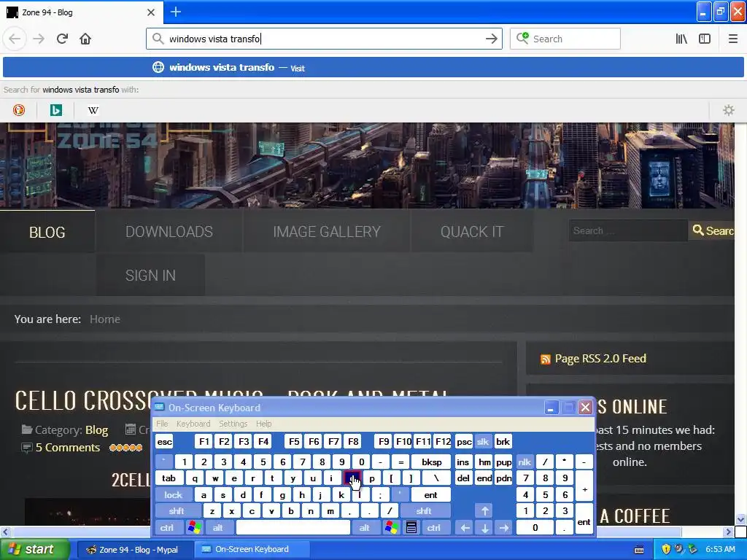Screen dimensions: 747x560
Task: Click the F5 key
Action: (294, 441)
